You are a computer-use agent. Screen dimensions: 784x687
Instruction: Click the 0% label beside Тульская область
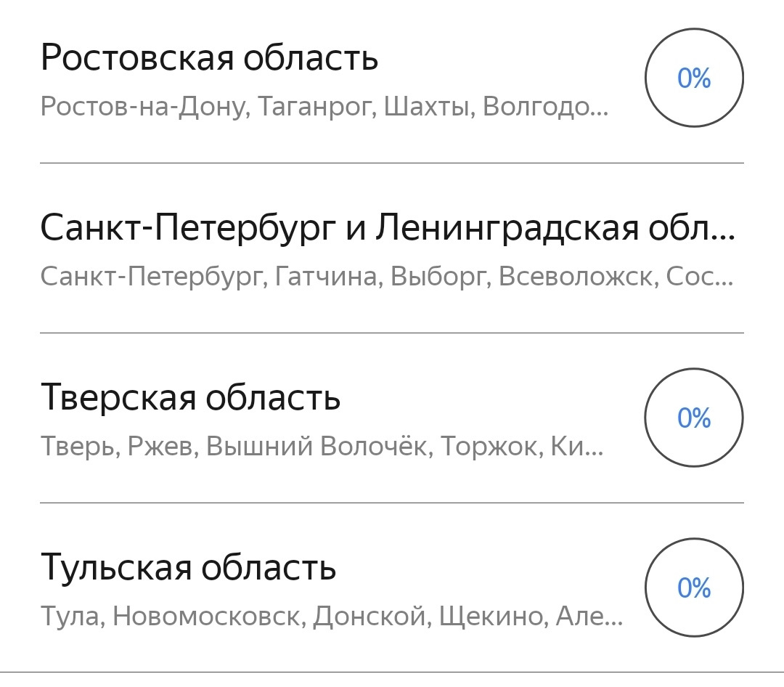pyautogui.click(x=694, y=588)
